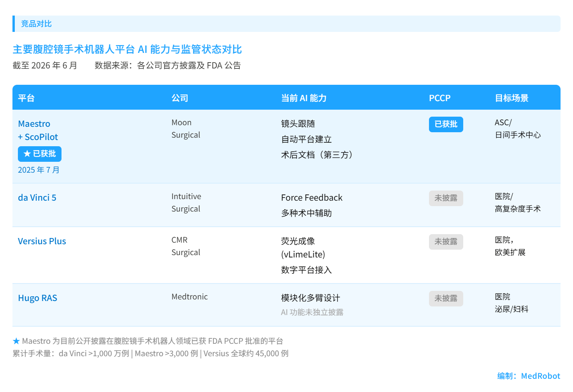The width and height of the screenshot is (573, 392).
Task: Click the 竞品对比 section label
Action: pyautogui.click(x=36, y=24)
